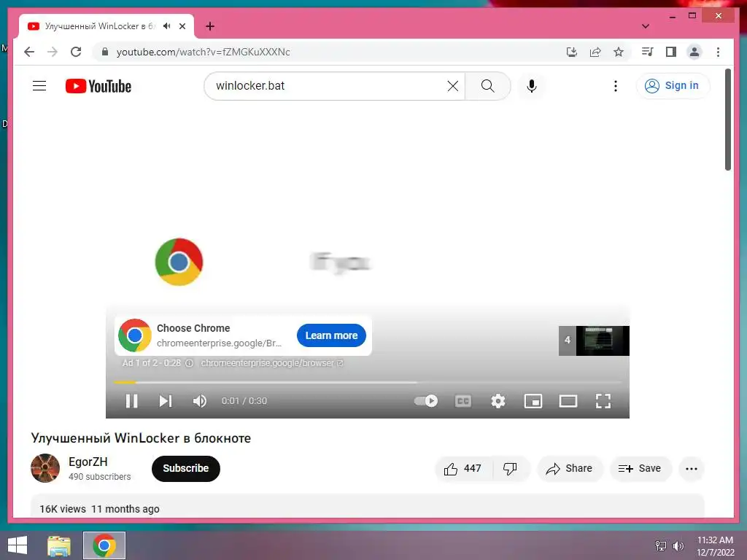Enter full screen mode
747x560 pixels.
(x=603, y=401)
